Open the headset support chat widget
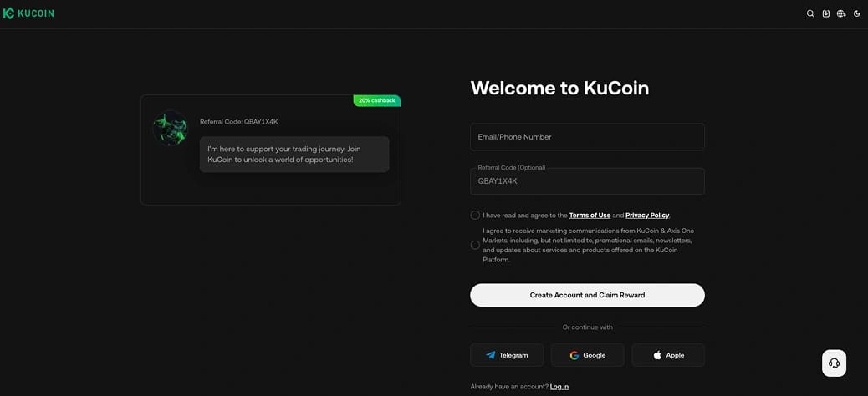868x396 pixels. click(834, 363)
